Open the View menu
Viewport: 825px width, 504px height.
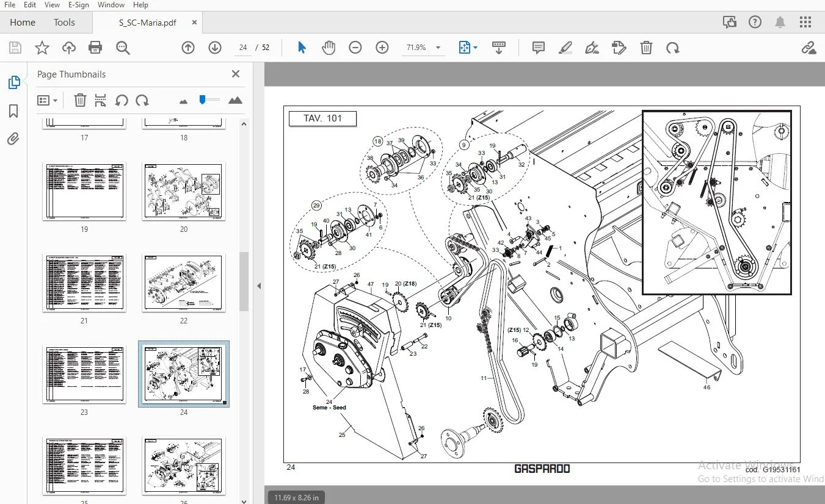[52, 5]
